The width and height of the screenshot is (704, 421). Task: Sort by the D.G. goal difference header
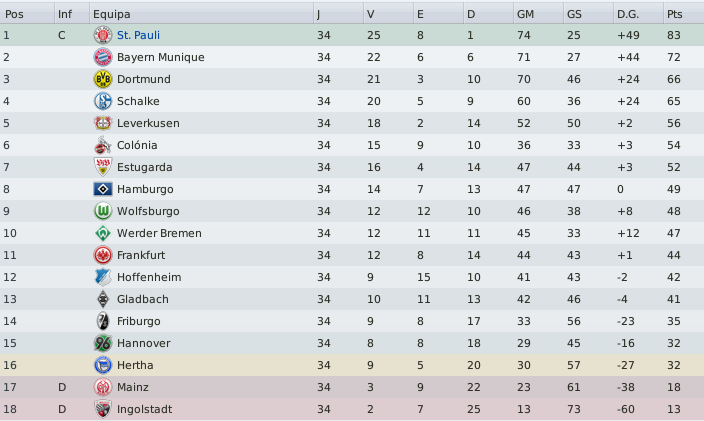[x=629, y=14]
